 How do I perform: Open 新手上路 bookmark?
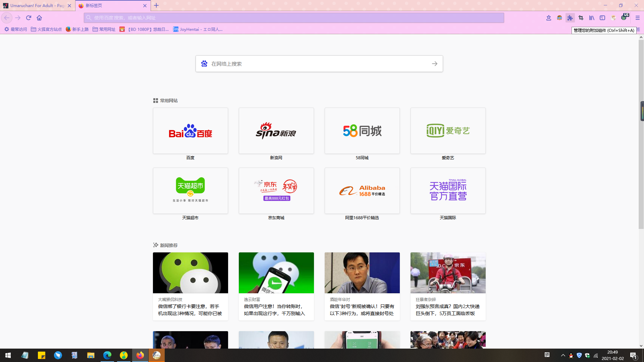77,29
